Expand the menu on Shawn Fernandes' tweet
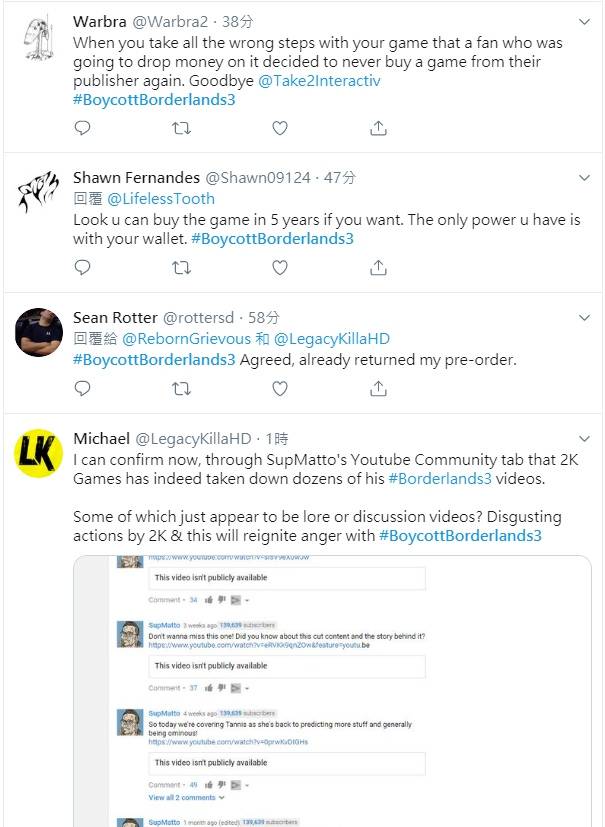The image size is (605, 827). [585, 178]
